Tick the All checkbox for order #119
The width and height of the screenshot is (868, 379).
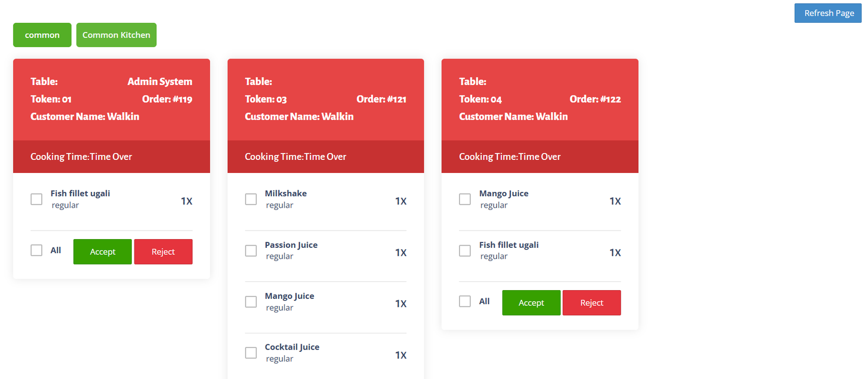(36, 250)
